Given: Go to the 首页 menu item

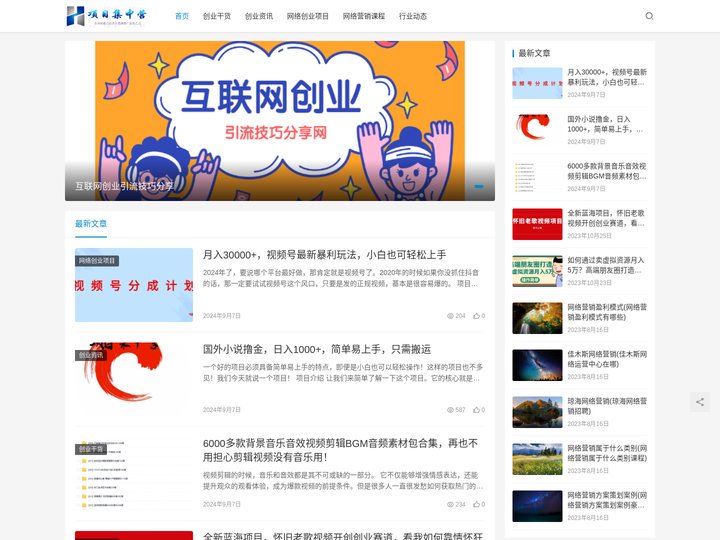Looking at the screenshot, I should point(182,16).
